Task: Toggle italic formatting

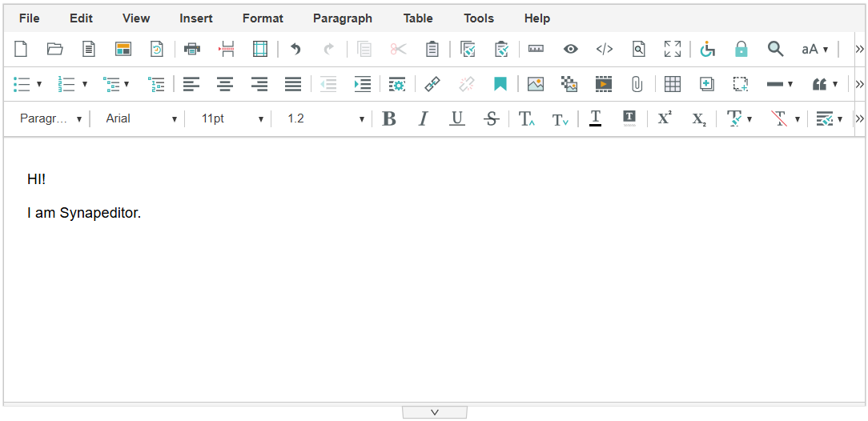Action: 423,118
